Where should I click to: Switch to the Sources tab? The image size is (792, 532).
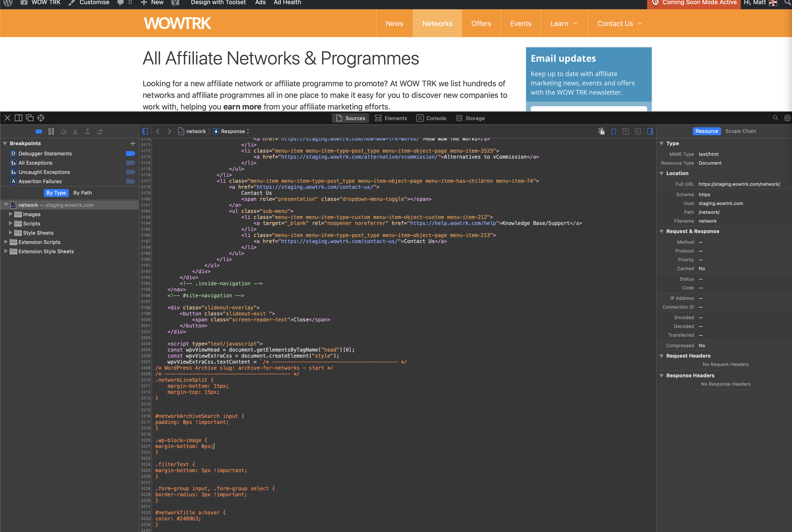point(350,118)
